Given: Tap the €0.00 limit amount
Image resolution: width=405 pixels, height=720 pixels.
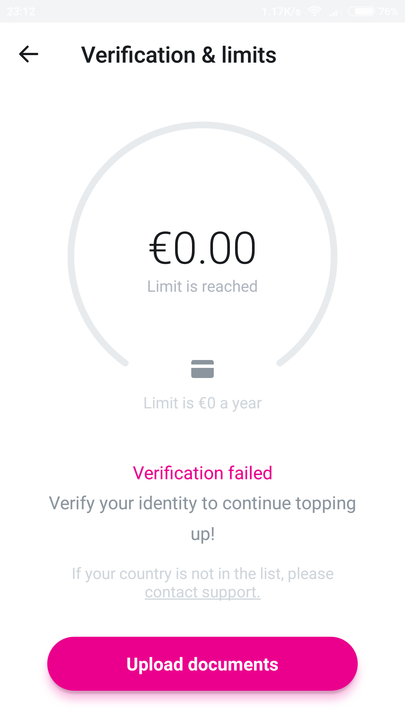Looking at the screenshot, I should tap(202, 248).
